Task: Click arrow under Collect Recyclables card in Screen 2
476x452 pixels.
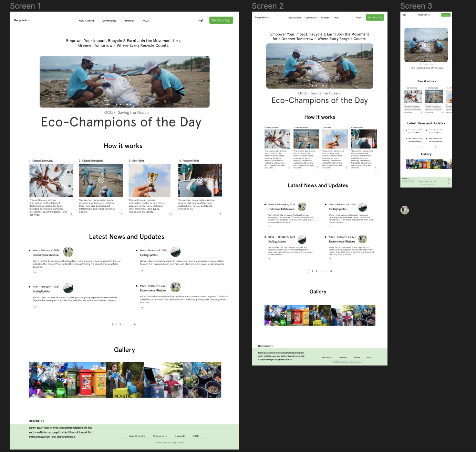Action: (318, 168)
